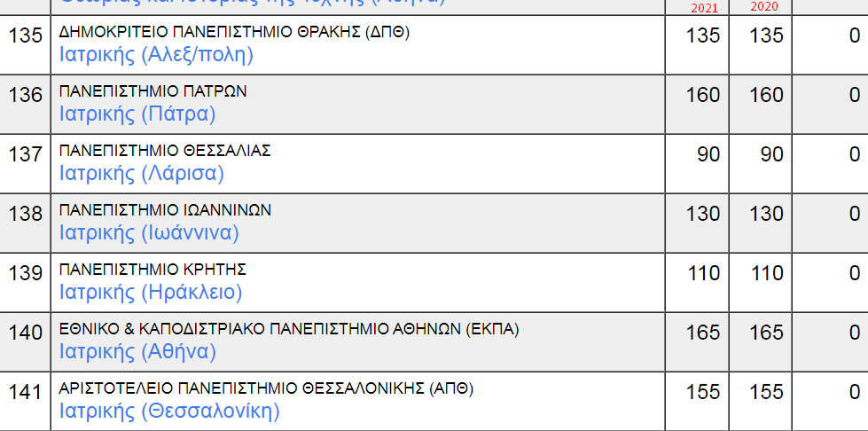Click the Ιατρικής (Ιωάννινα) link
This screenshot has width=868, height=431.
pyautogui.click(x=149, y=233)
